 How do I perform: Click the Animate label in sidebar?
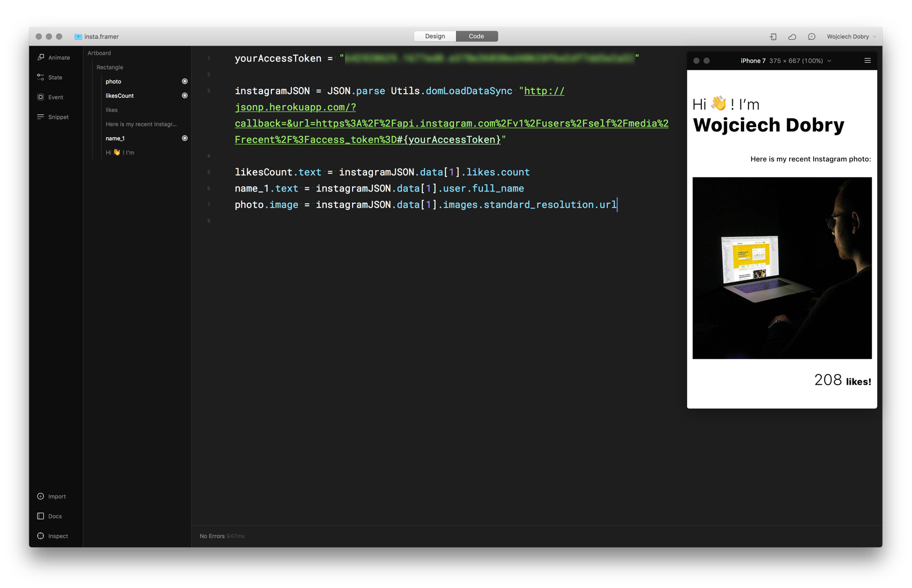(59, 57)
